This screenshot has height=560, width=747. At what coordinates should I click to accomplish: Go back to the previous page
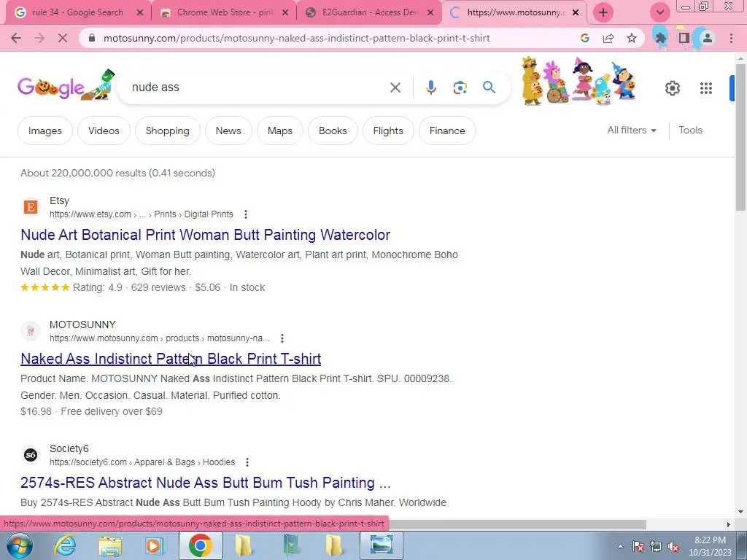point(16,38)
